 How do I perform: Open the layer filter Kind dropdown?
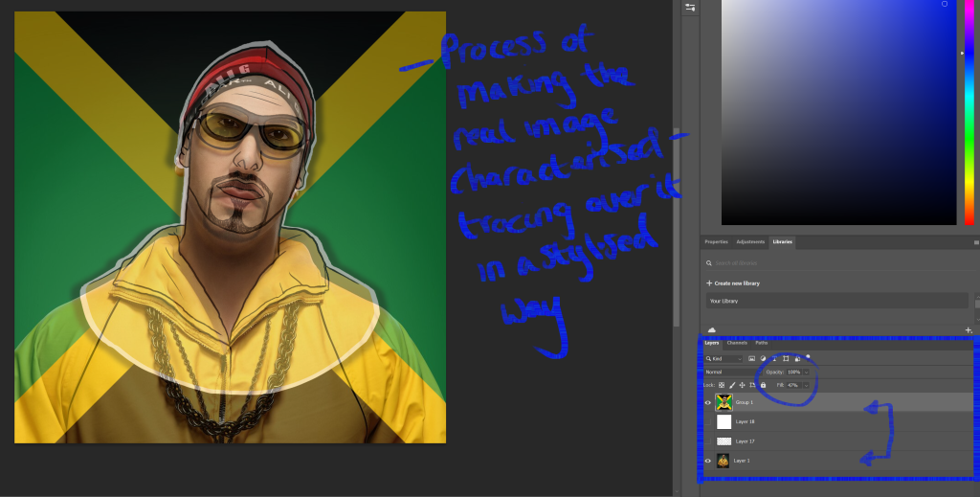pyautogui.click(x=724, y=358)
